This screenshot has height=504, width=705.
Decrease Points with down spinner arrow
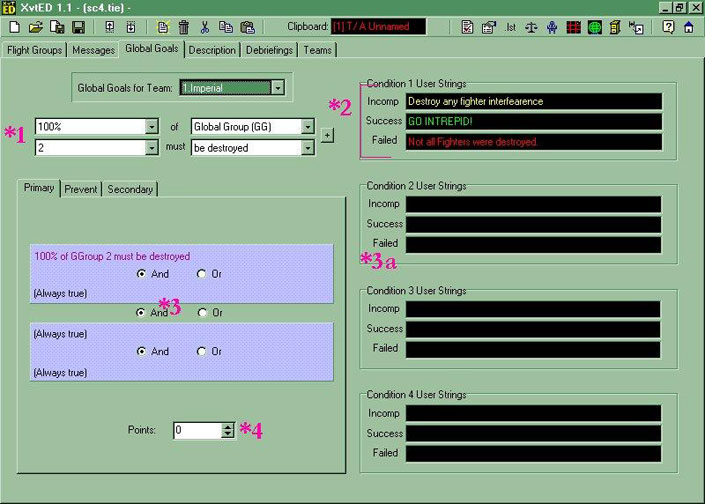click(x=228, y=434)
